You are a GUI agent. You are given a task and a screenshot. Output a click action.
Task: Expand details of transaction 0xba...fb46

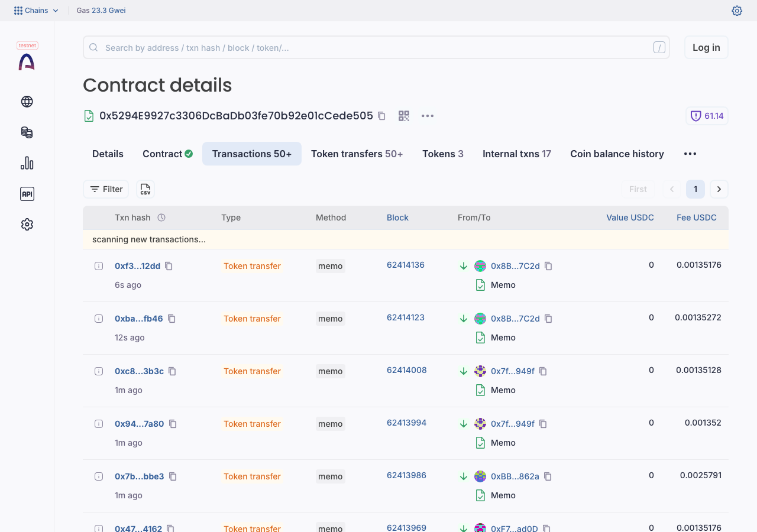[99, 319]
